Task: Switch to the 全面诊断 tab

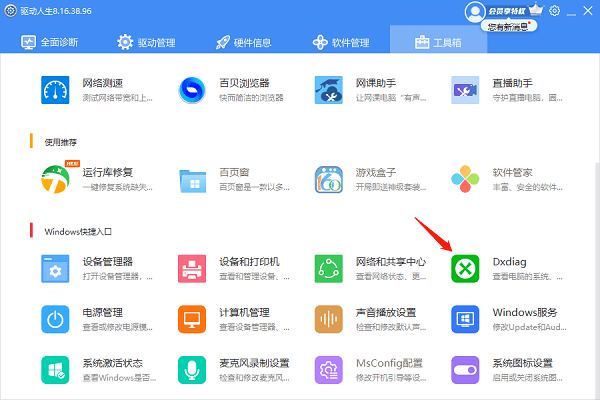Action: [x=50, y=42]
